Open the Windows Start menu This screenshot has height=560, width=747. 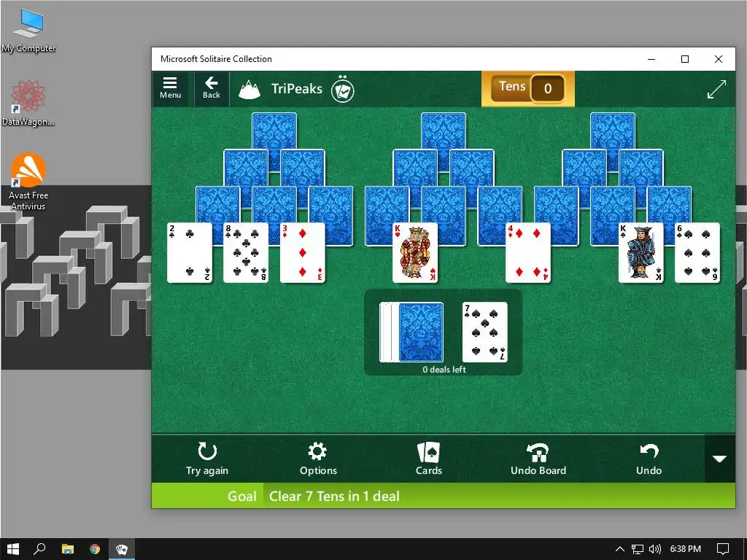click(x=13, y=549)
